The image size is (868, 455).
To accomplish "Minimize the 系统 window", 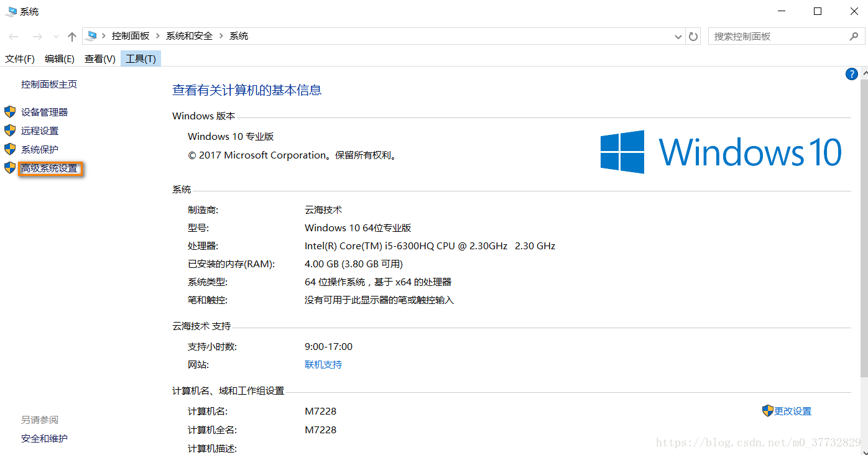I will pos(782,11).
